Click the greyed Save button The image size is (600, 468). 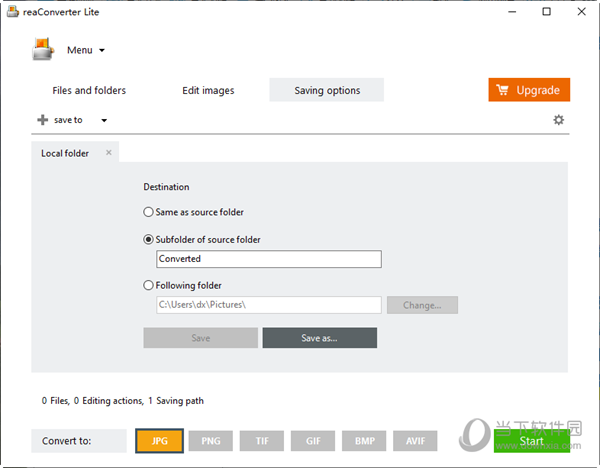[201, 338]
